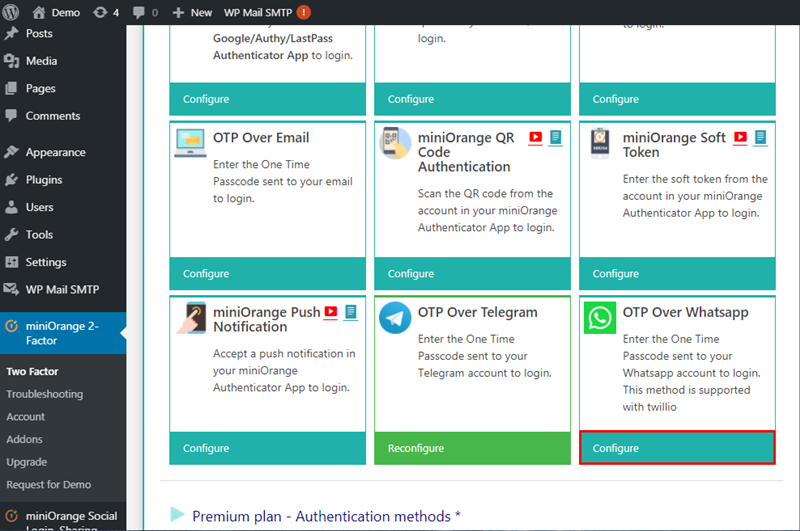Click the Users person icon
Screen dimensions: 800x531
pyautogui.click(x=11, y=208)
